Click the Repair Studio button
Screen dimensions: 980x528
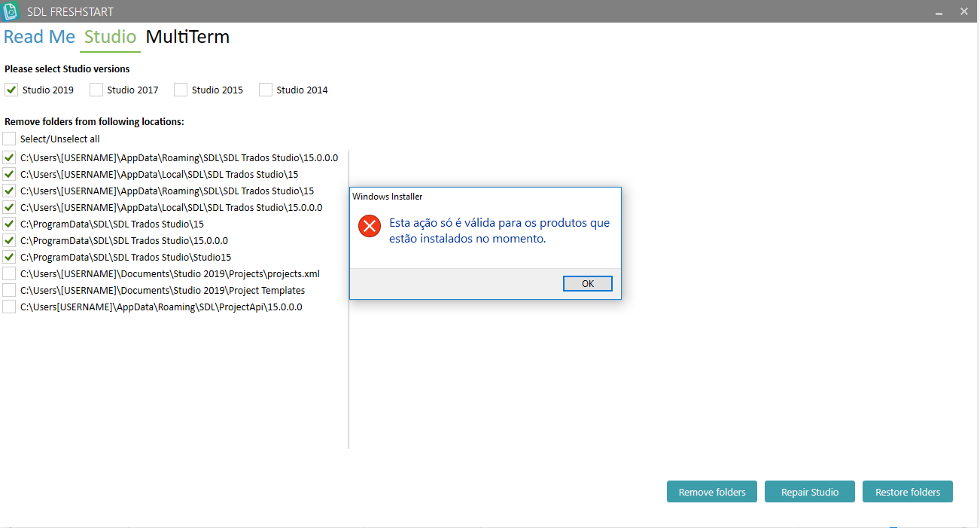click(x=810, y=492)
